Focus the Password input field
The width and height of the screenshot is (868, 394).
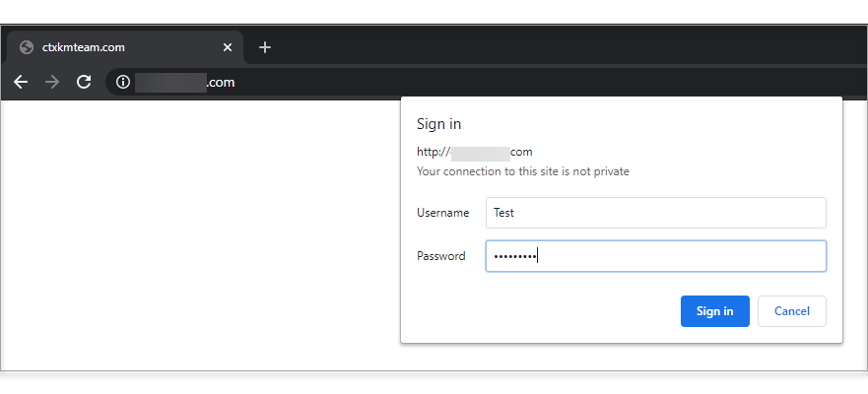(x=656, y=256)
